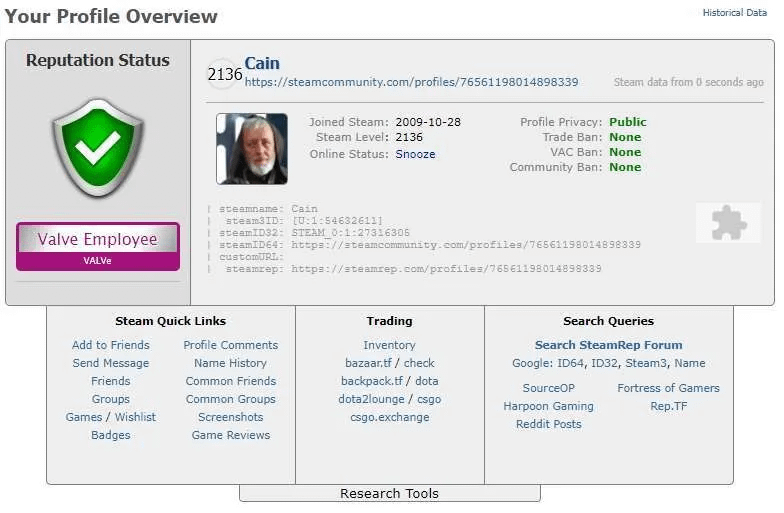
Task: Click Add to Friends link
Action: click(111, 345)
